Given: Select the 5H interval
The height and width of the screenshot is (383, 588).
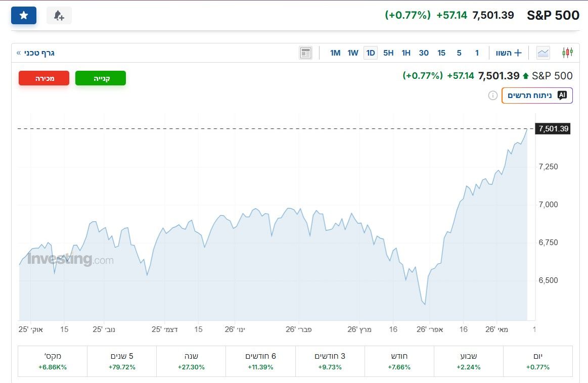Looking at the screenshot, I should click(x=388, y=53).
